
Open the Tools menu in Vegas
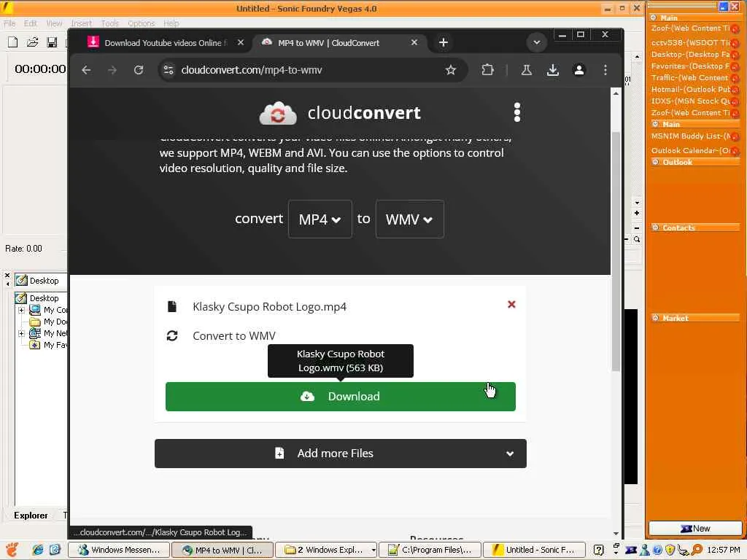click(109, 23)
